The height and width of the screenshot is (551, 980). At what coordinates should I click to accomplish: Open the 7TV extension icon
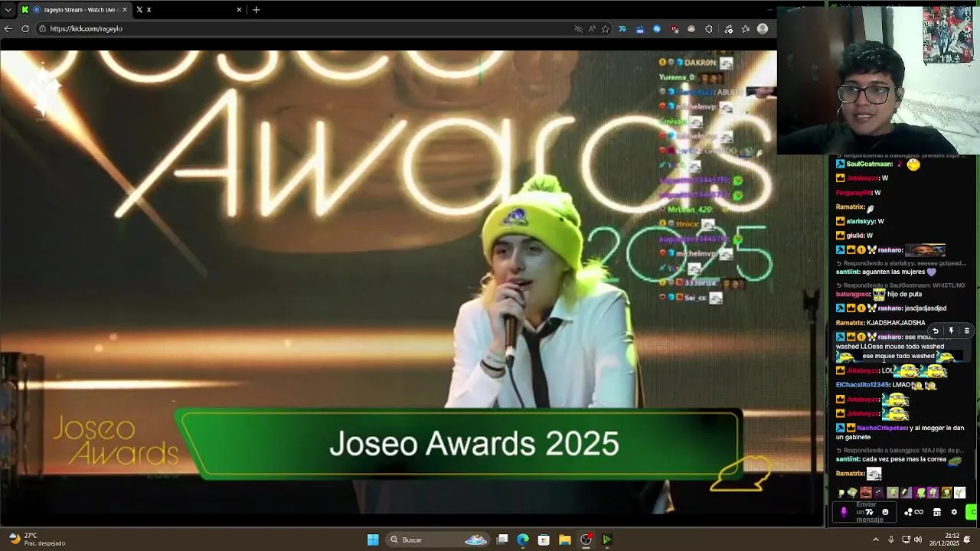coord(622,29)
